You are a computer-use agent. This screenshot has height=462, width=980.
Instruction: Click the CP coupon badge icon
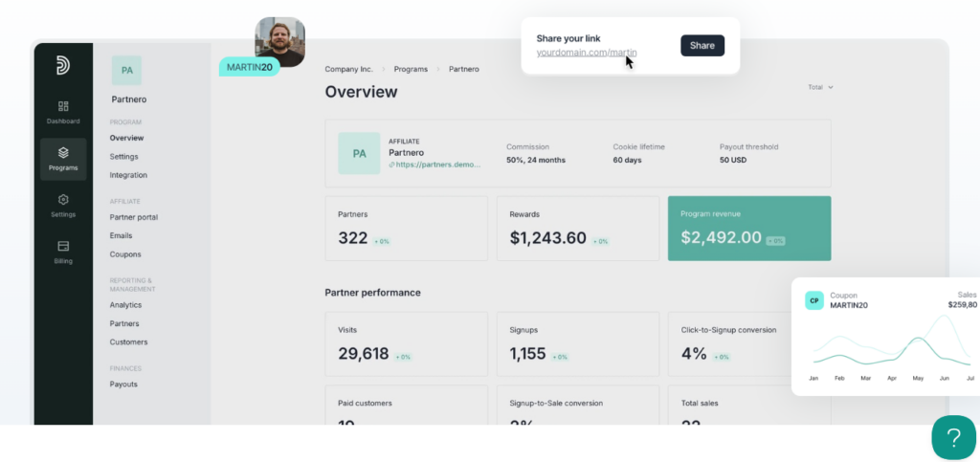(814, 300)
